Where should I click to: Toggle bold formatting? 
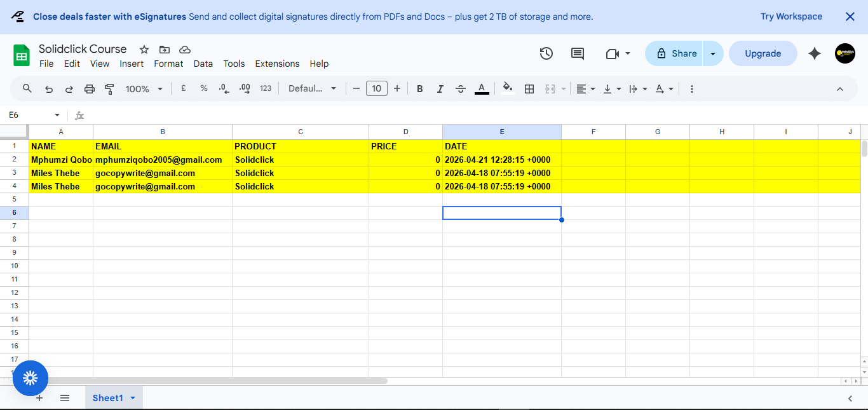point(420,89)
